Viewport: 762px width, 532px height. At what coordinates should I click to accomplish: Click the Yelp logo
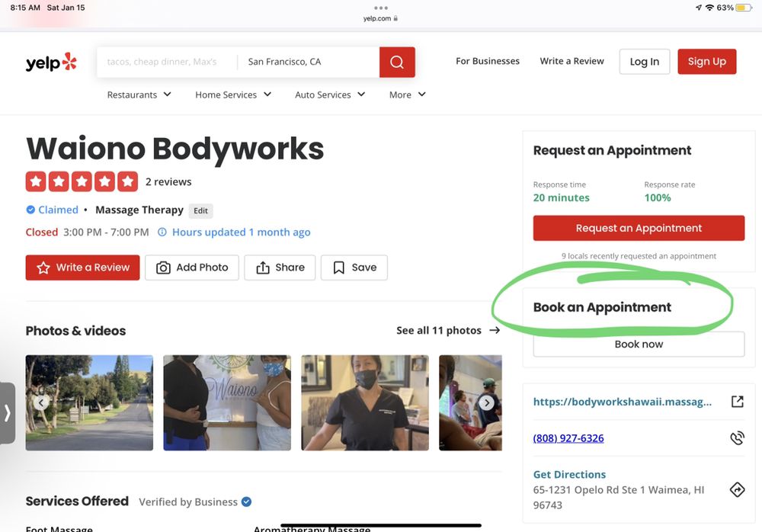51,62
